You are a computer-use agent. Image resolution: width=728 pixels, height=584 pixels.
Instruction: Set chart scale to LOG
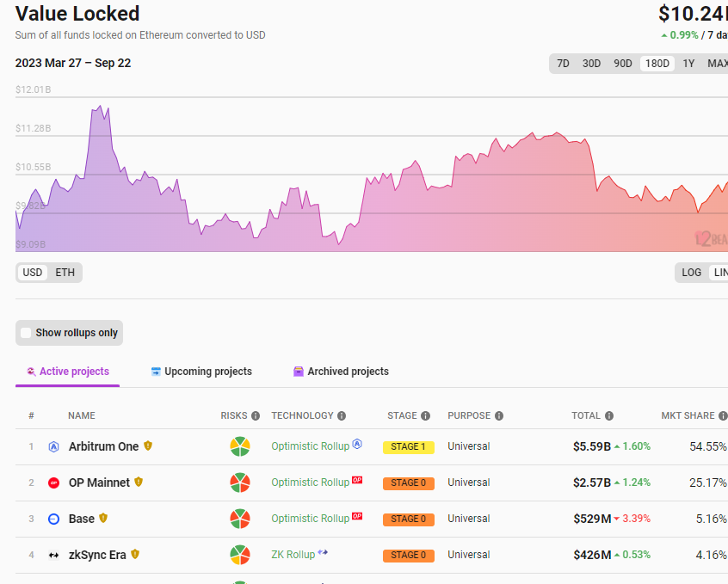691,273
